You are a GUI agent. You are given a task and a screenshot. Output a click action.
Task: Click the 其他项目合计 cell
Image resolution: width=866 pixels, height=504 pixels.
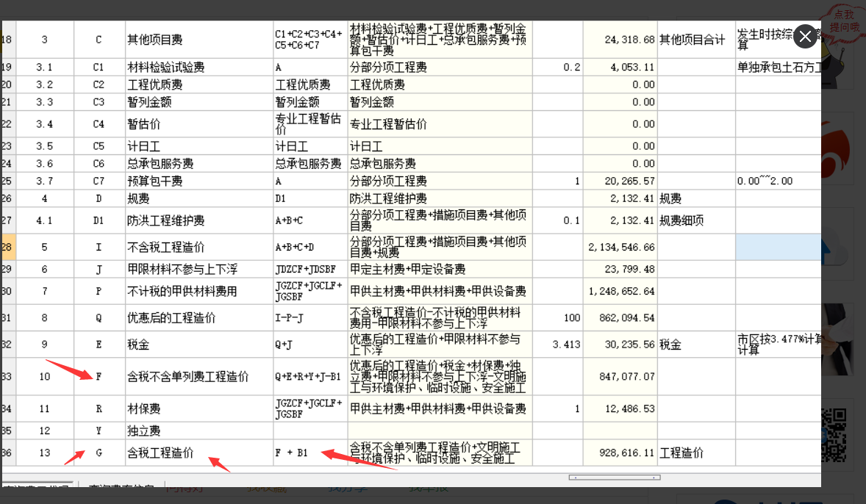click(696, 40)
